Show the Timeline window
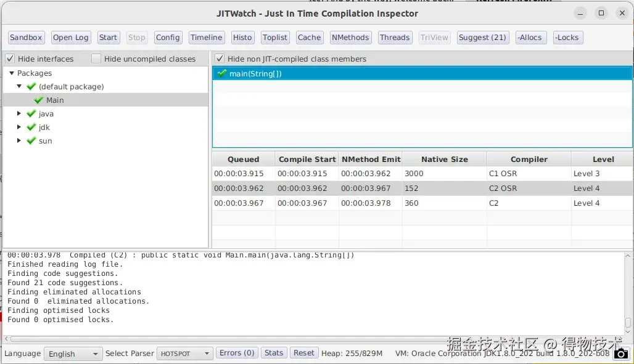Image resolution: width=634 pixels, height=364 pixels. pyautogui.click(x=206, y=38)
